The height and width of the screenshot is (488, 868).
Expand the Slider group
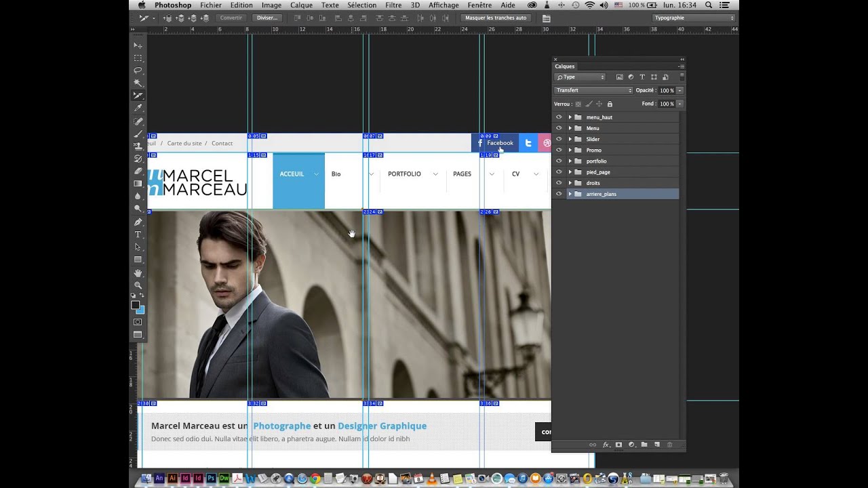pos(570,139)
